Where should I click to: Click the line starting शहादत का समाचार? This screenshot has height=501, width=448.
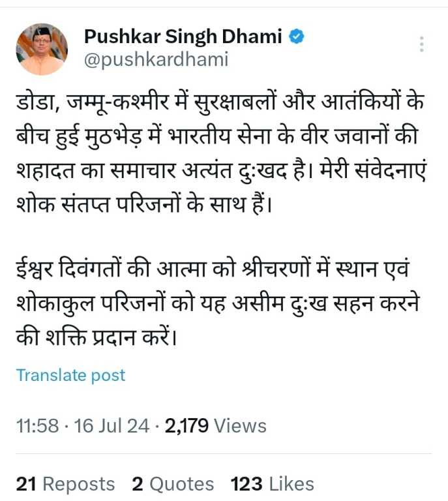coord(221,170)
